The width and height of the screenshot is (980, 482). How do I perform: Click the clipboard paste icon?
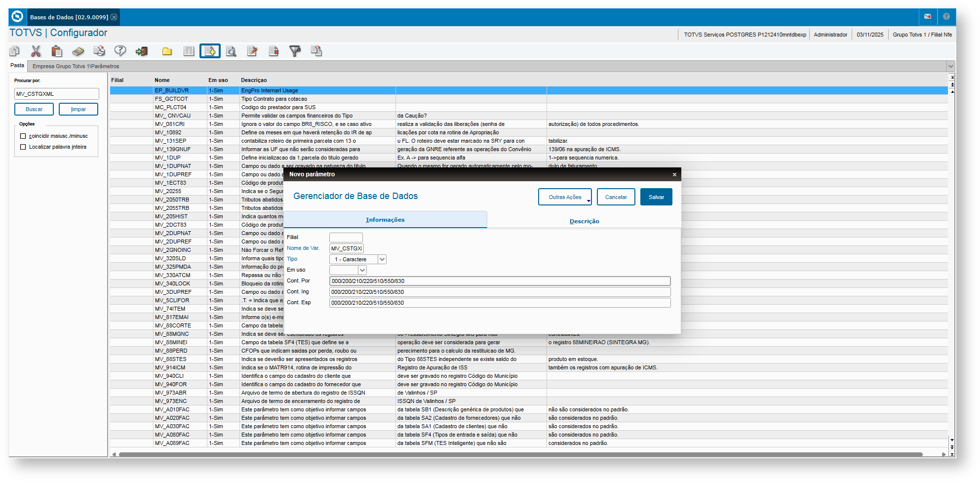coord(57,51)
